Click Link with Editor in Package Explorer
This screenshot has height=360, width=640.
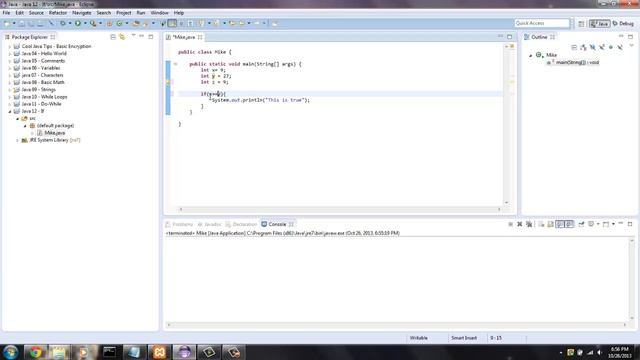122,37
